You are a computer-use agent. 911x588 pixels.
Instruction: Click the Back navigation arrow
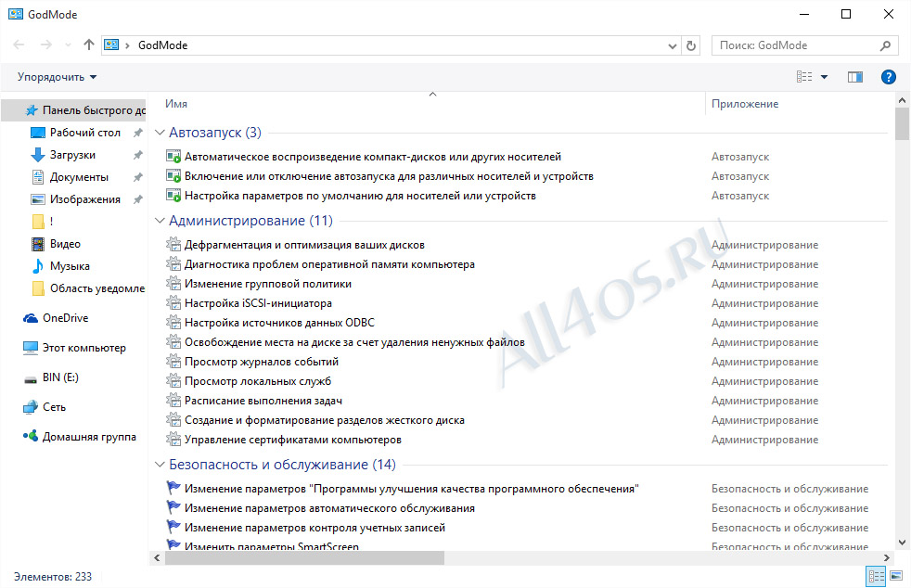tap(19, 45)
